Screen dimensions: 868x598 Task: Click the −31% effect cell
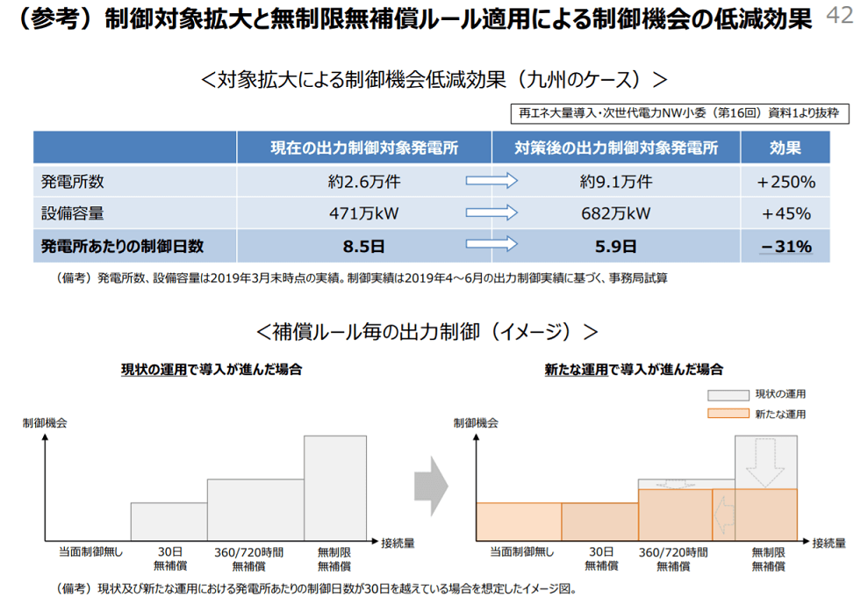pos(786,247)
